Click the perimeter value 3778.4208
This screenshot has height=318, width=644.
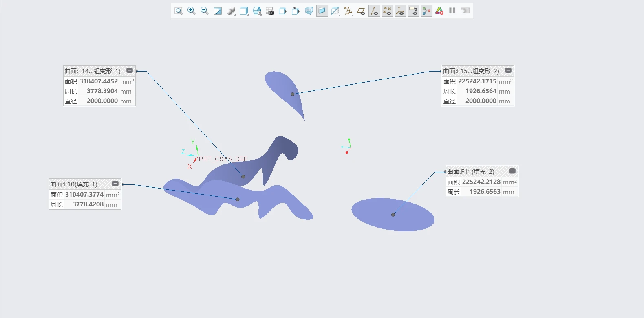coord(88,204)
